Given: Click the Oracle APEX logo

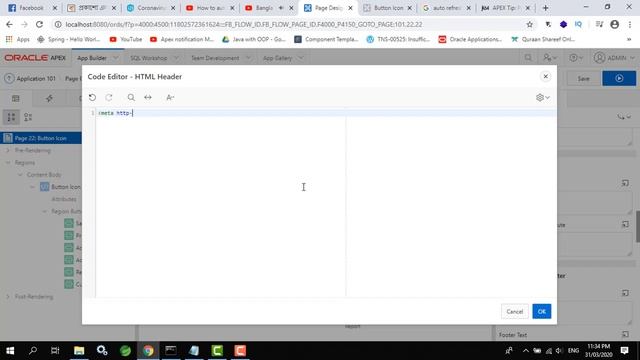Looking at the screenshot, I should pos(35,58).
